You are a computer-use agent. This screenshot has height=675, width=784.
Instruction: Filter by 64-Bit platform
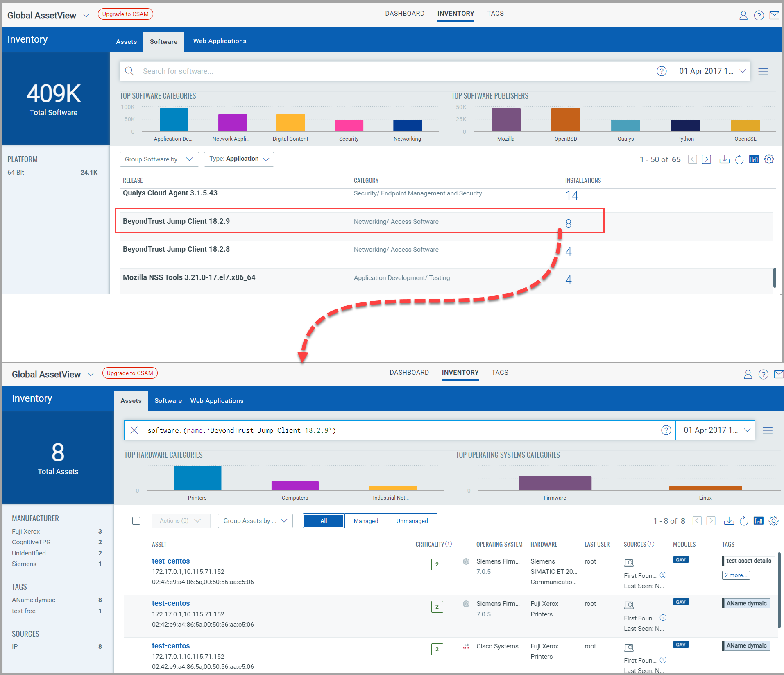(52, 173)
